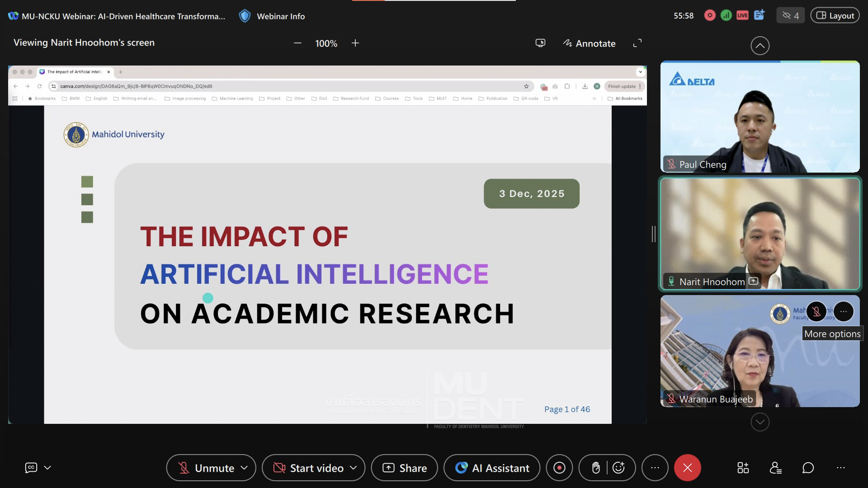Viewport: 868px width, 488px height.
Task: Enter full screen for shared content
Action: [x=637, y=43]
